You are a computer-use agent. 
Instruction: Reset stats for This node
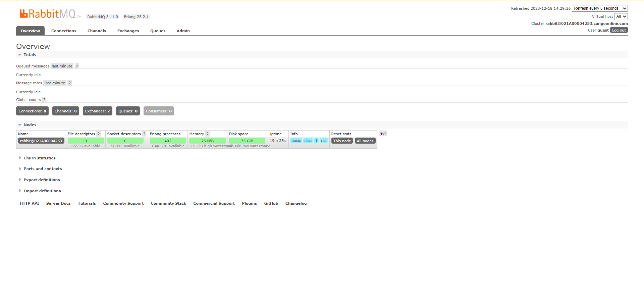coord(342,141)
